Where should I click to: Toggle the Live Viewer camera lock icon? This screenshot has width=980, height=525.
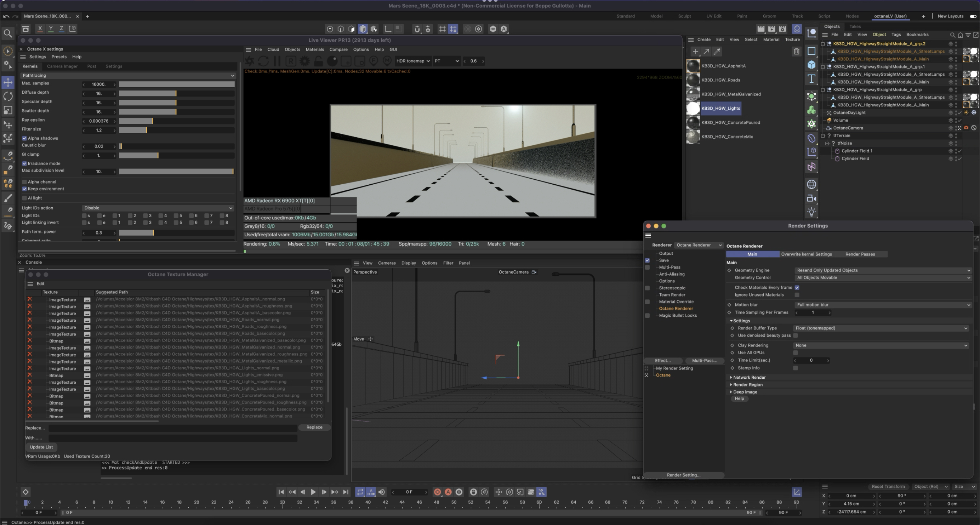(319, 61)
